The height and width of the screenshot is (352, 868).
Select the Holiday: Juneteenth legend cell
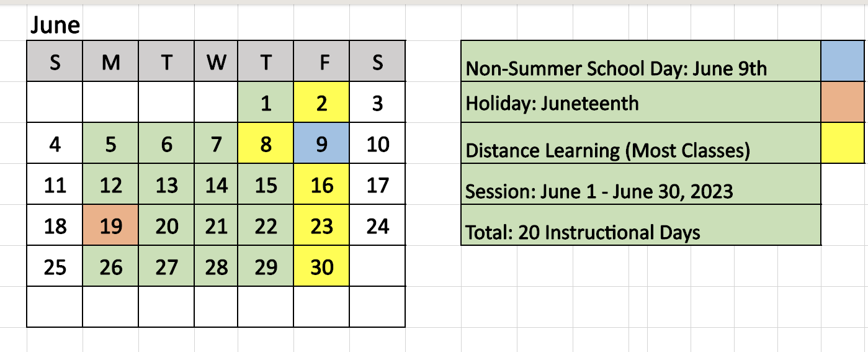point(641,102)
